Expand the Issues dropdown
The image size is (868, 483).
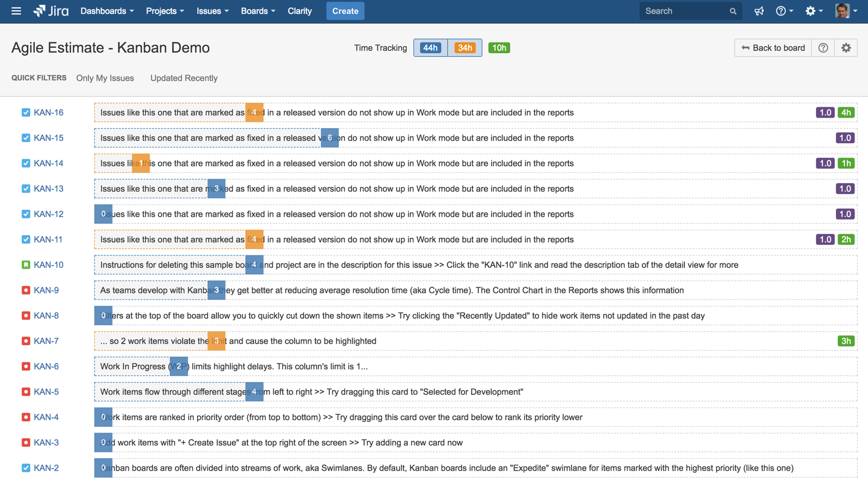[x=212, y=11]
